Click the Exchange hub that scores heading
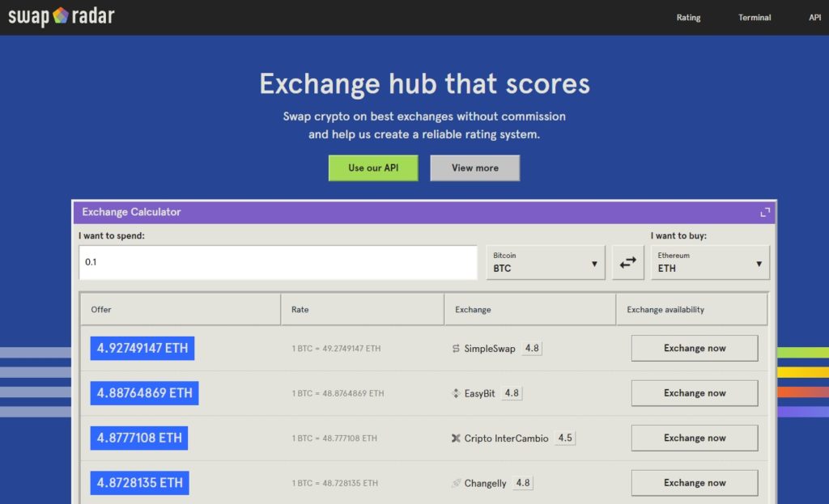829x504 pixels. [424, 83]
